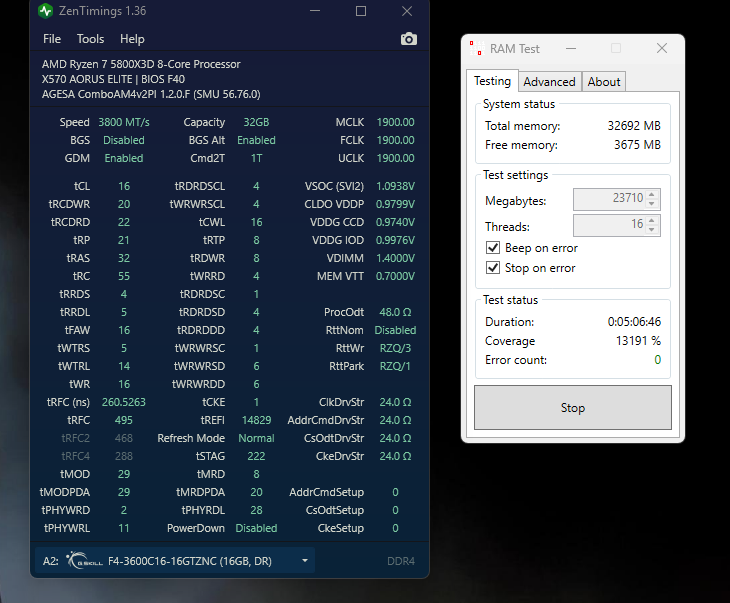Click the Total memory value 32692 MB
The width and height of the screenshot is (730, 603).
(634, 126)
